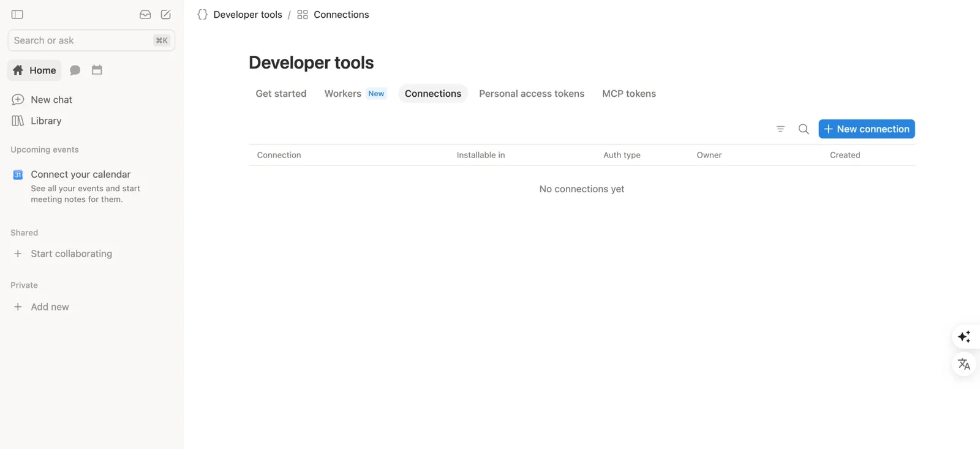
Task: Click the filter icon above the table
Action: pos(780,129)
